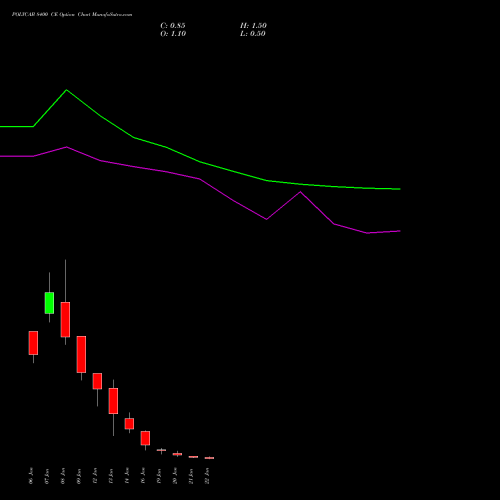Image resolution: width=500 pixels, height=500 pixels.
Task: Click the 07 Jan date label
Action: click(47, 476)
